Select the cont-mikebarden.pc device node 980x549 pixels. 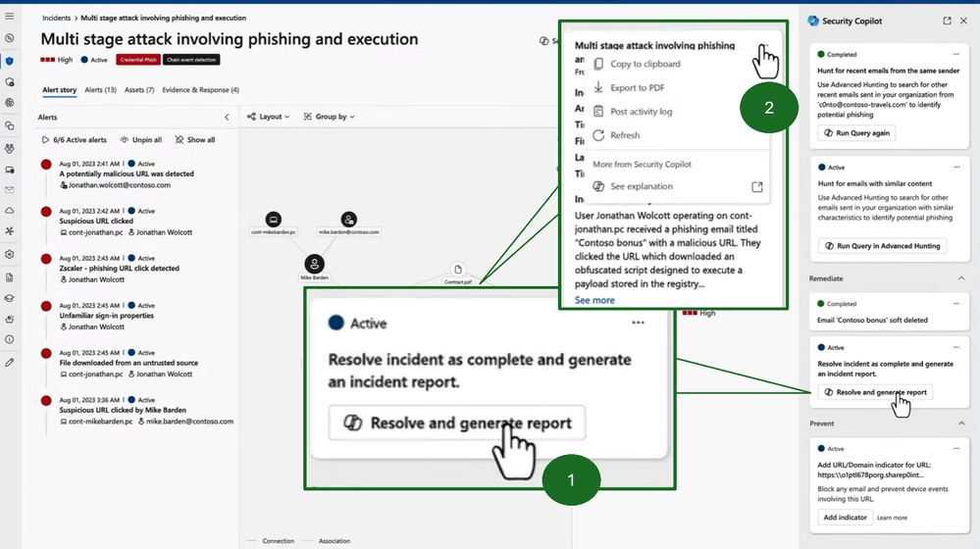(x=273, y=220)
